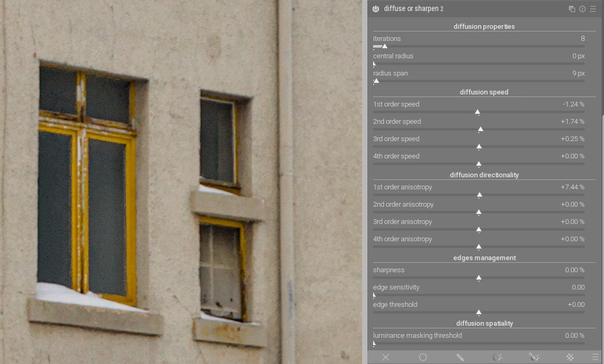This screenshot has width=604, height=364.
Task: Adjust the 1st order anisotropy slider
Action: pyautogui.click(x=479, y=195)
